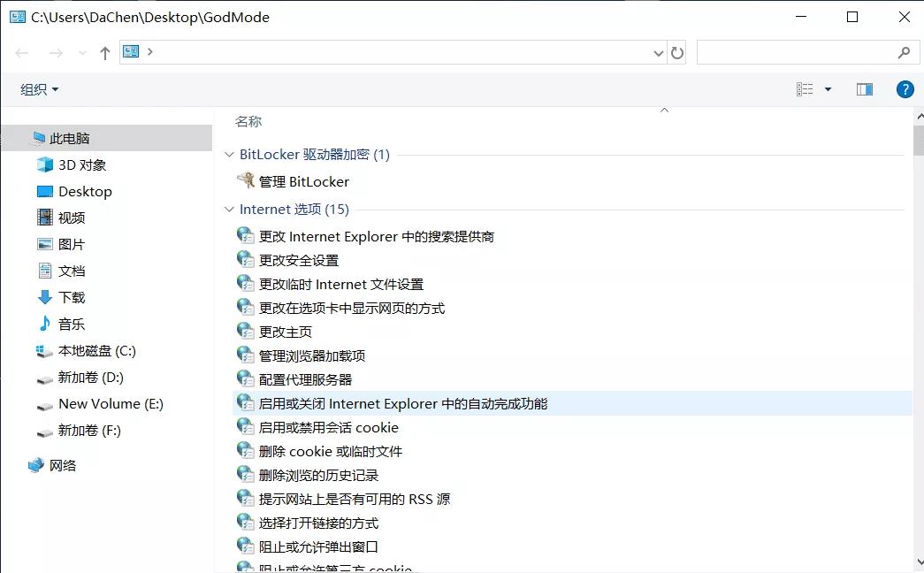924x573 pixels.
Task: Click the search magnifier icon
Action: 904,53
